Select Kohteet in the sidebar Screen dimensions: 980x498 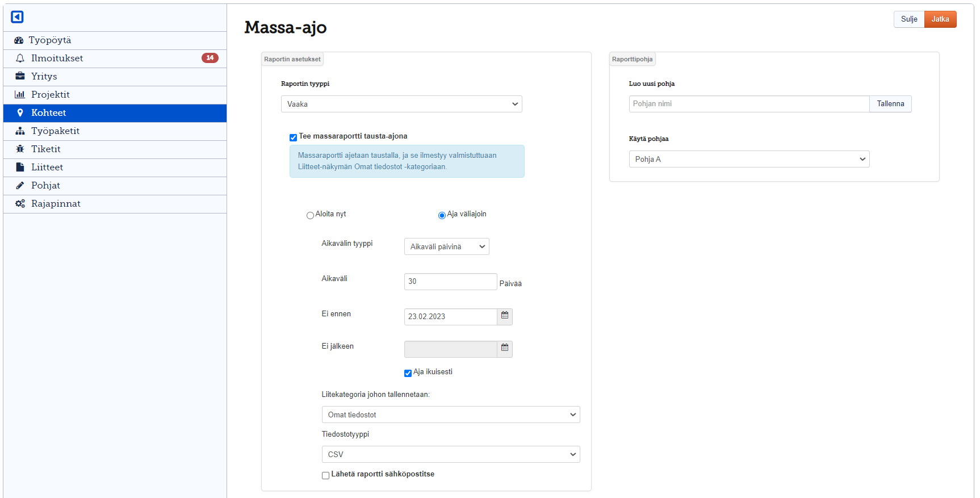[x=115, y=113]
